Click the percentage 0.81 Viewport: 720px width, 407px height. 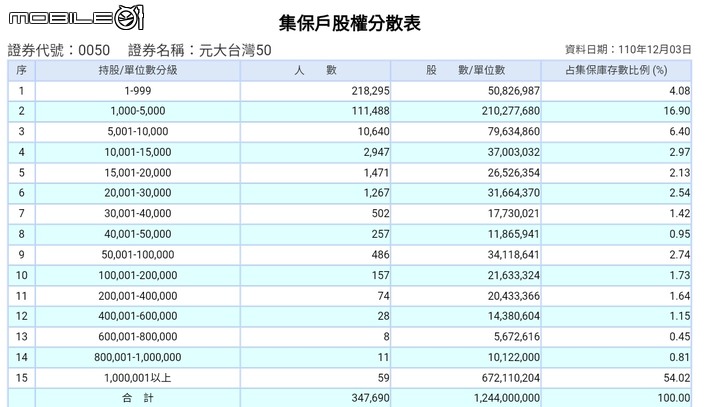[680, 358]
